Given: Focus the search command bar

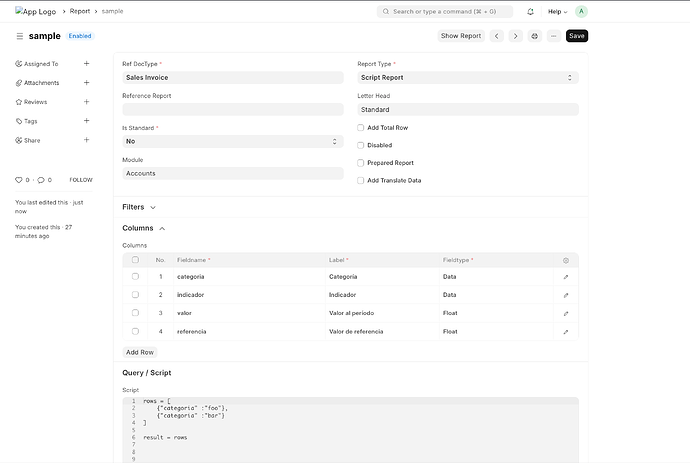Looking at the screenshot, I should [445, 11].
